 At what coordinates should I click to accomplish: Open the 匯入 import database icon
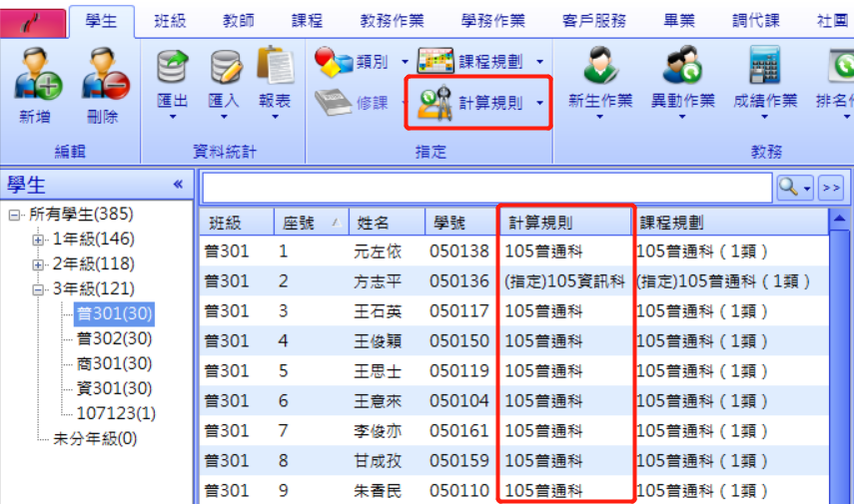(x=225, y=67)
